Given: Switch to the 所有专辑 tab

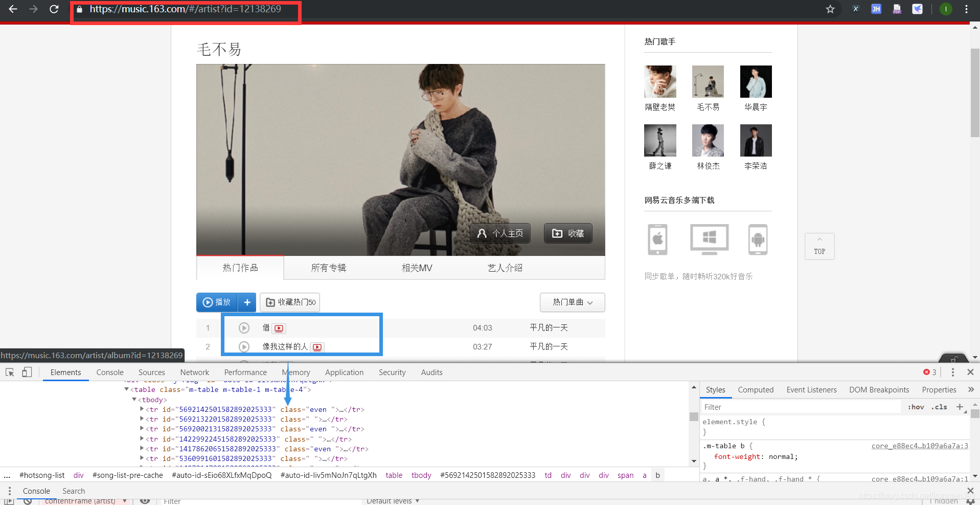Looking at the screenshot, I should coord(328,268).
